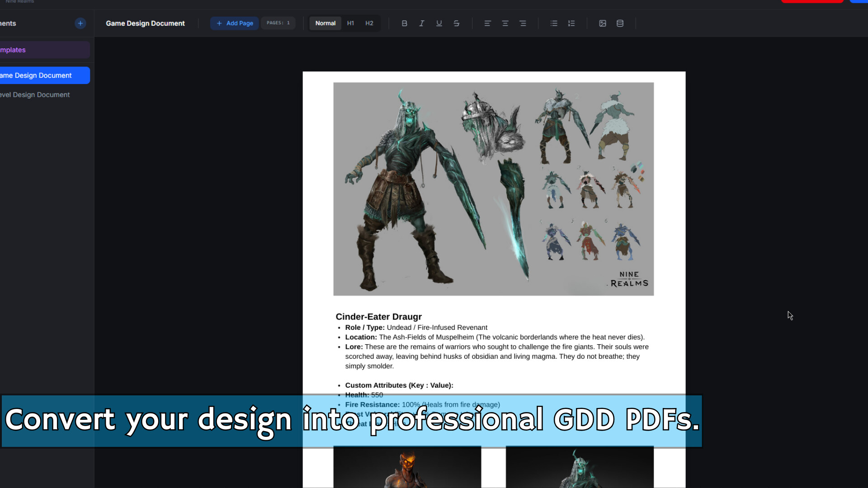The height and width of the screenshot is (488, 868).
Task: Click the Add Page button
Action: (235, 23)
